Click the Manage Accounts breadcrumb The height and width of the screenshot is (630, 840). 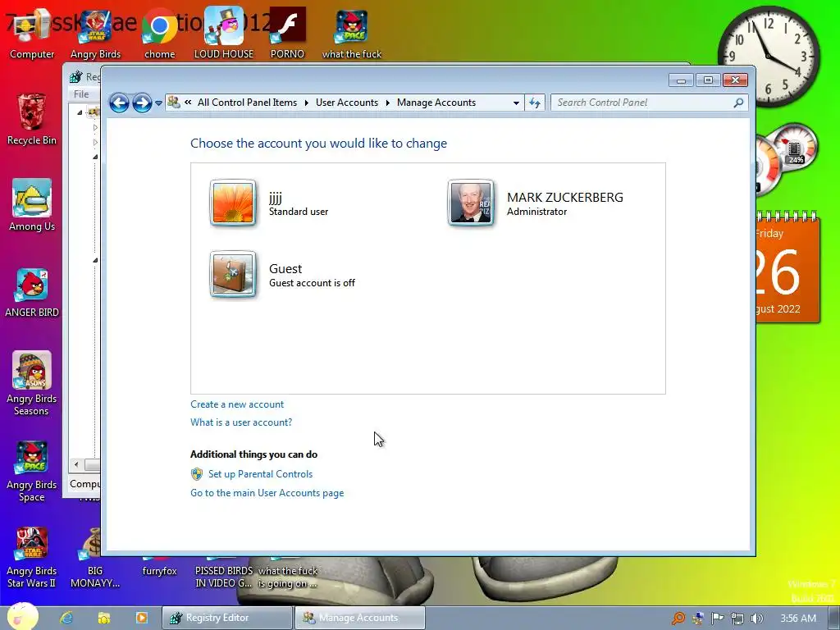[x=436, y=103]
